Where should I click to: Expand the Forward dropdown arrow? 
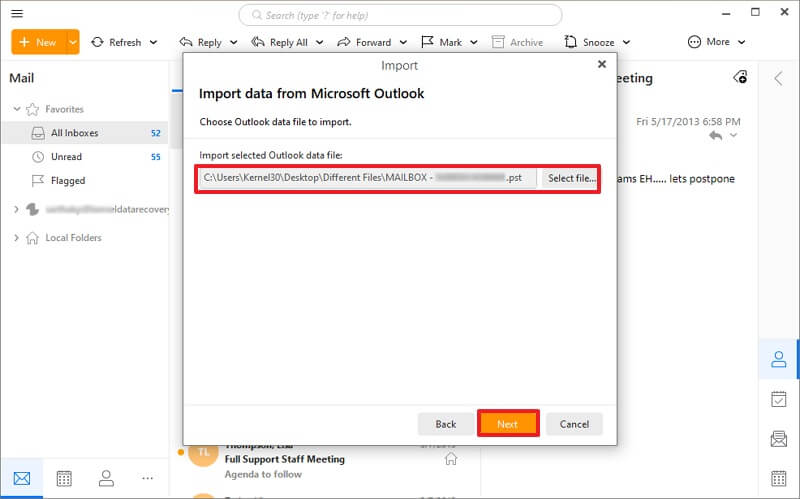tap(403, 42)
